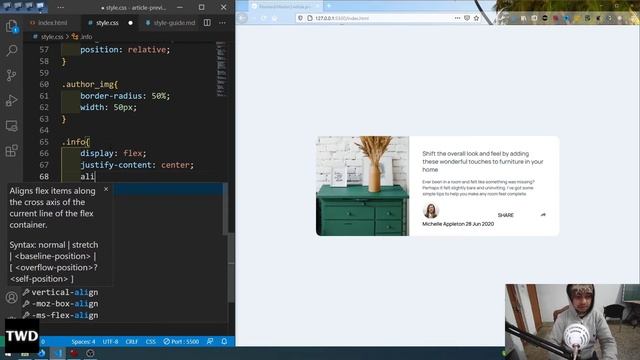Change the UTF-8 file encoding
This screenshot has width=640, height=360.
click(110, 342)
